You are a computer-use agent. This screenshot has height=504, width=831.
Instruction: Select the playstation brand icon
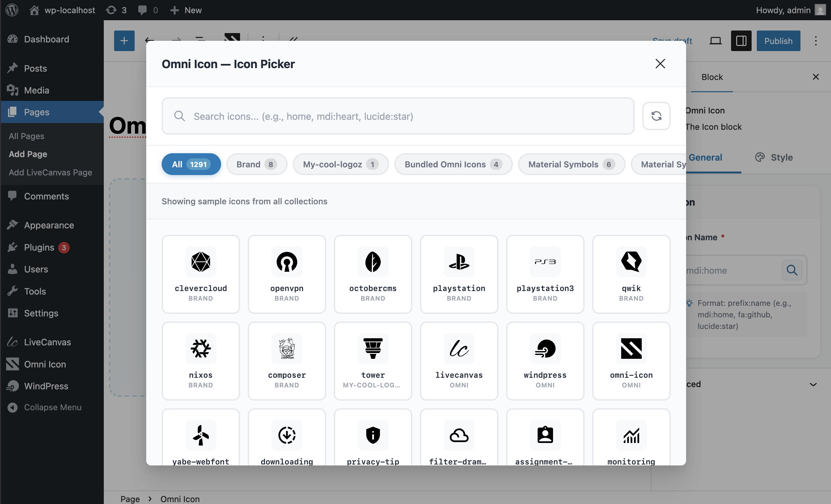(x=459, y=274)
